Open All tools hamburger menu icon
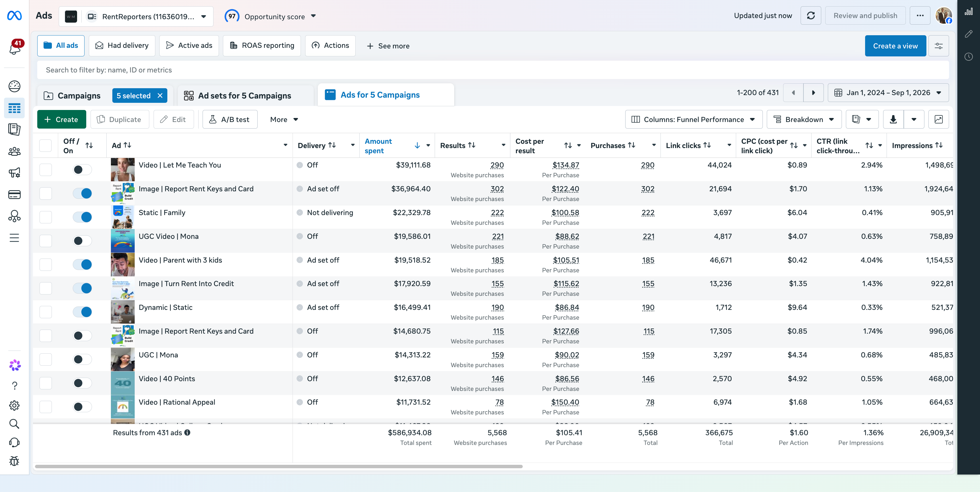Screen dimensions: 980x492 pos(14,238)
